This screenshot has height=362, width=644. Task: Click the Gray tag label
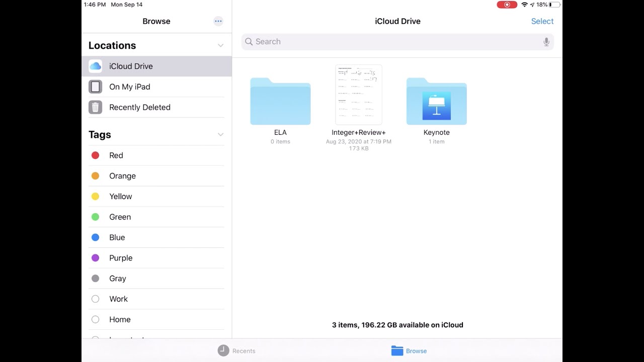tap(118, 279)
